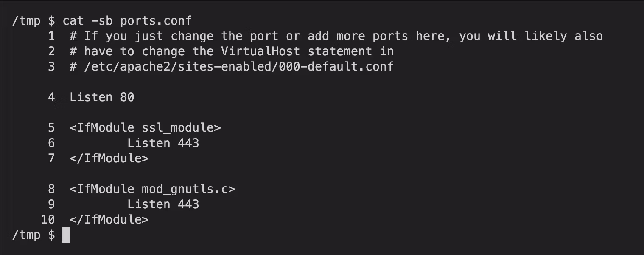This screenshot has height=255, width=644.
Task: Click the terminal cursor block at the prompt
Action: pos(66,235)
